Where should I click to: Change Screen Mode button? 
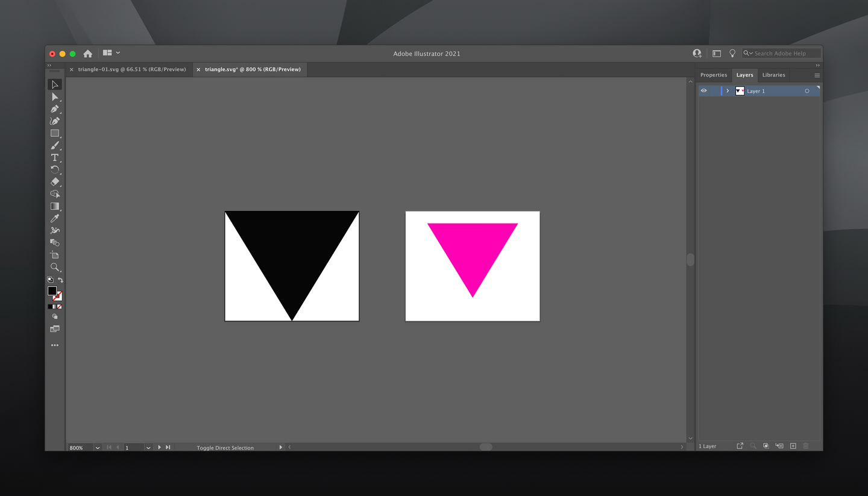click(x=55, y=329)
